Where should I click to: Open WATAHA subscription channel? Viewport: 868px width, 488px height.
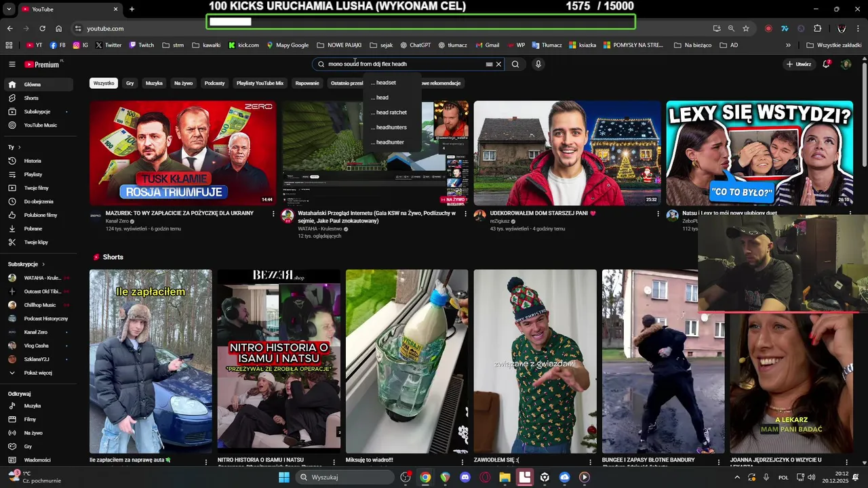pos(38,278)
